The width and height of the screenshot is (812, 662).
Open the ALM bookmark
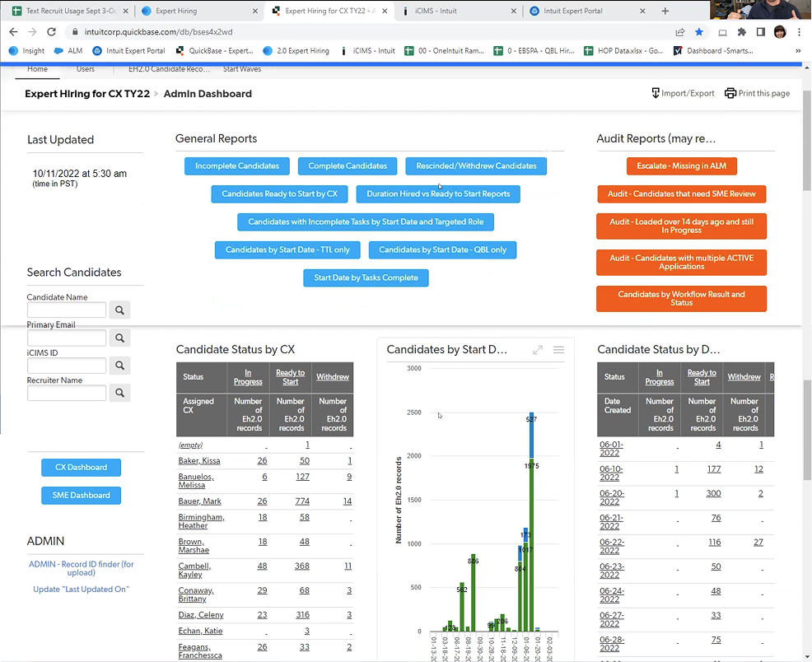pos(68,51)
